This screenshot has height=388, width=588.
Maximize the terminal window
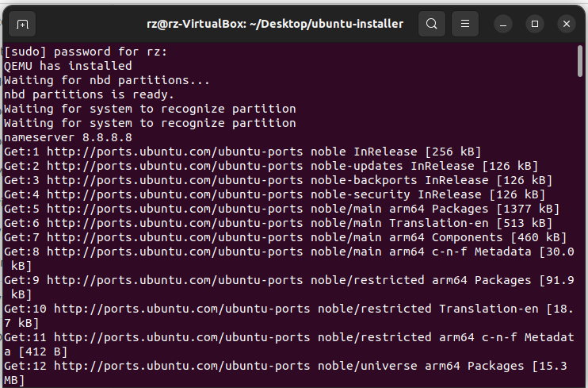point(536,24)
